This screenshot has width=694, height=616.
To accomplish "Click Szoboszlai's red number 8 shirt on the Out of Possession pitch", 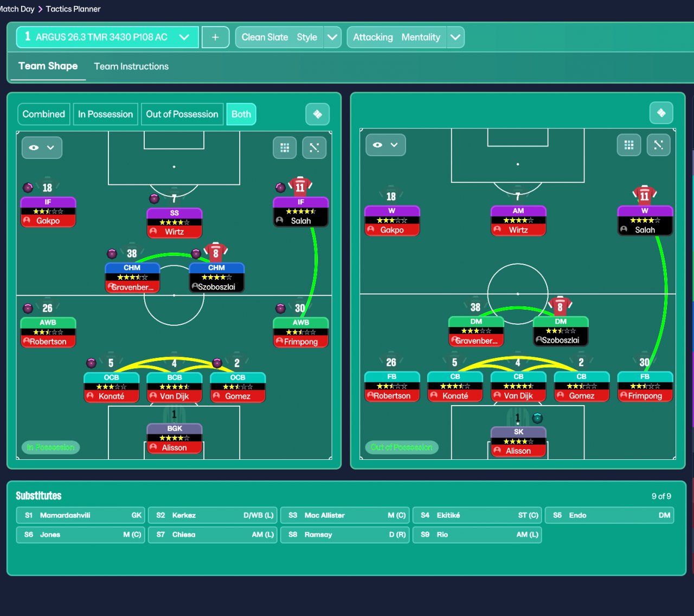I will pyautogui.click(x=560, y=306).
